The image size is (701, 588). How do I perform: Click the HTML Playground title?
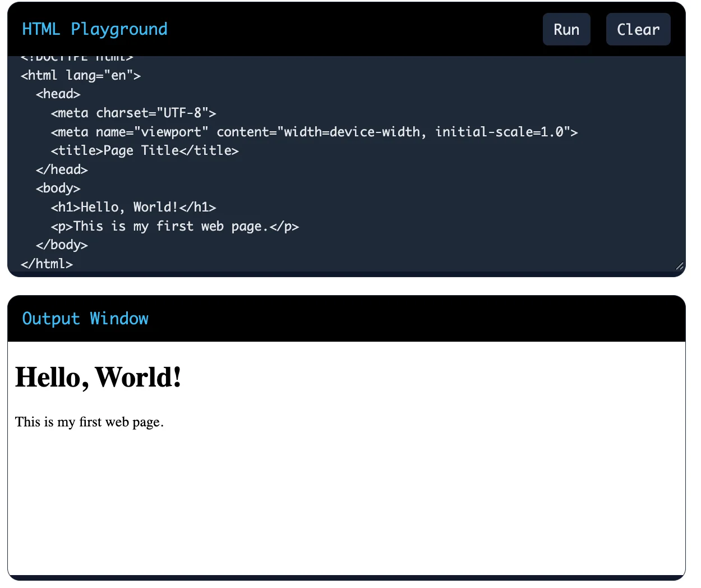tap(95, 29)
